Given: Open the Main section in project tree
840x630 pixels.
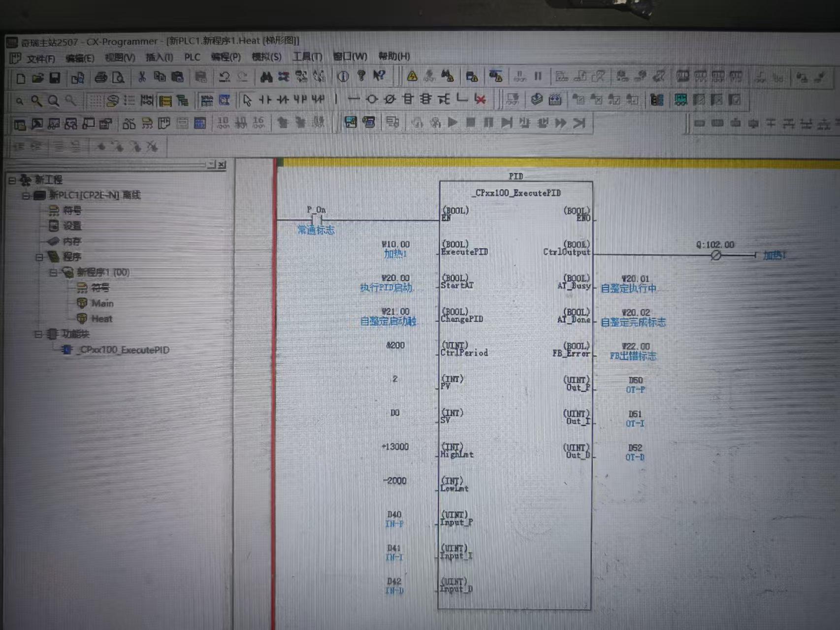Looking at the screenshot, I should coord(102,303).
